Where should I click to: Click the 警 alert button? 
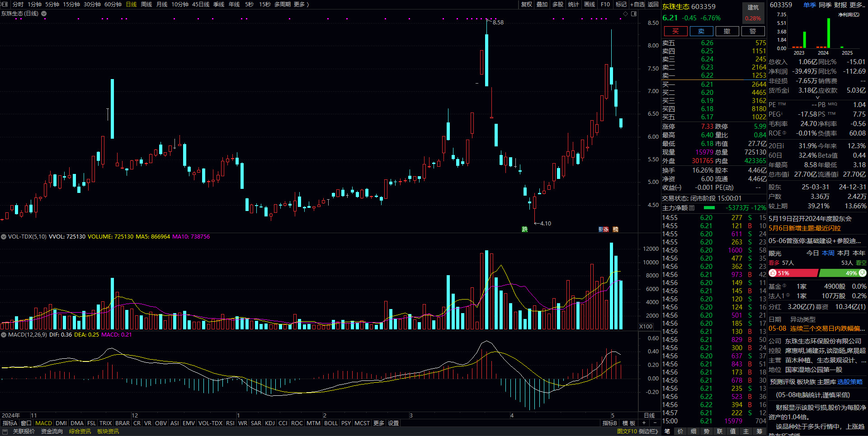(x=753, y=31)
